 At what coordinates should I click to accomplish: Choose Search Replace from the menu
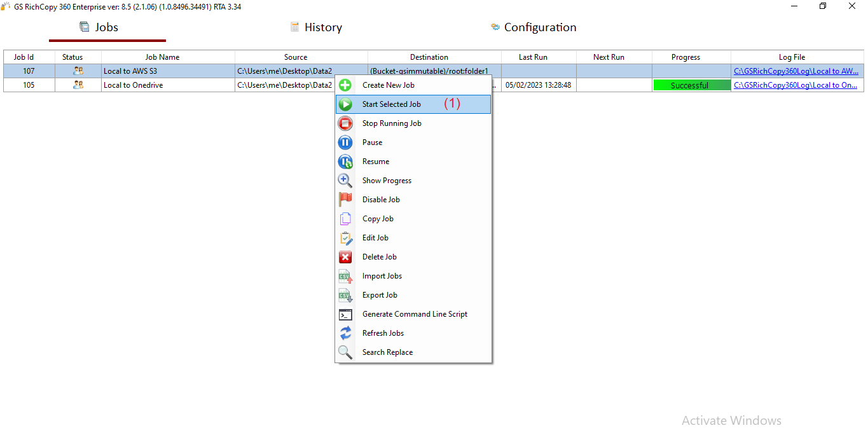(x=413, y=352)
